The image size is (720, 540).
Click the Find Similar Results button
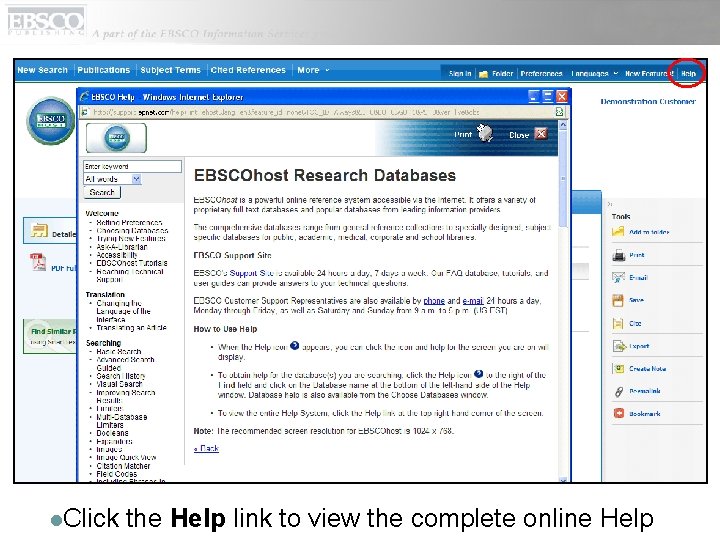pos(50,336)
